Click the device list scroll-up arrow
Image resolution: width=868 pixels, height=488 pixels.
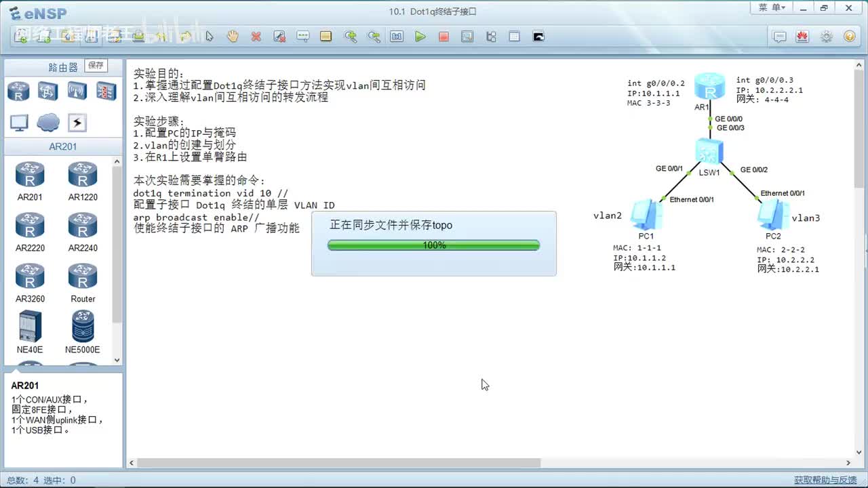click(117, 161)
